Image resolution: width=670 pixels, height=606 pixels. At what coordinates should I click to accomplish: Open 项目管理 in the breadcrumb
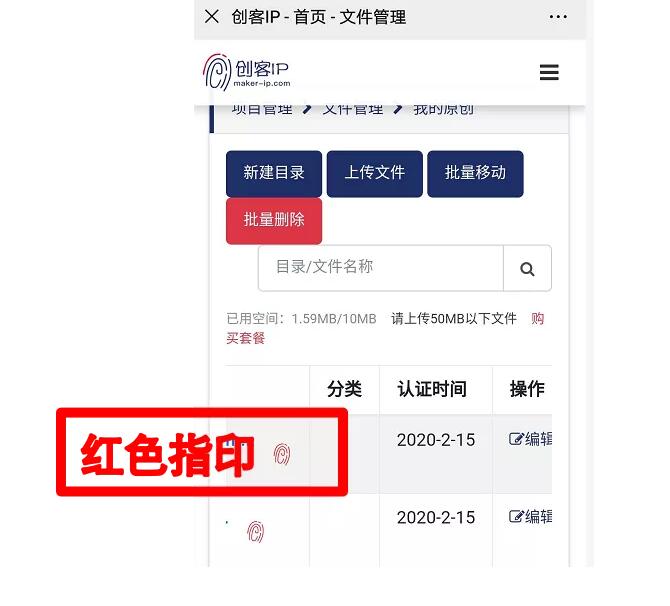tap(262, 109)
